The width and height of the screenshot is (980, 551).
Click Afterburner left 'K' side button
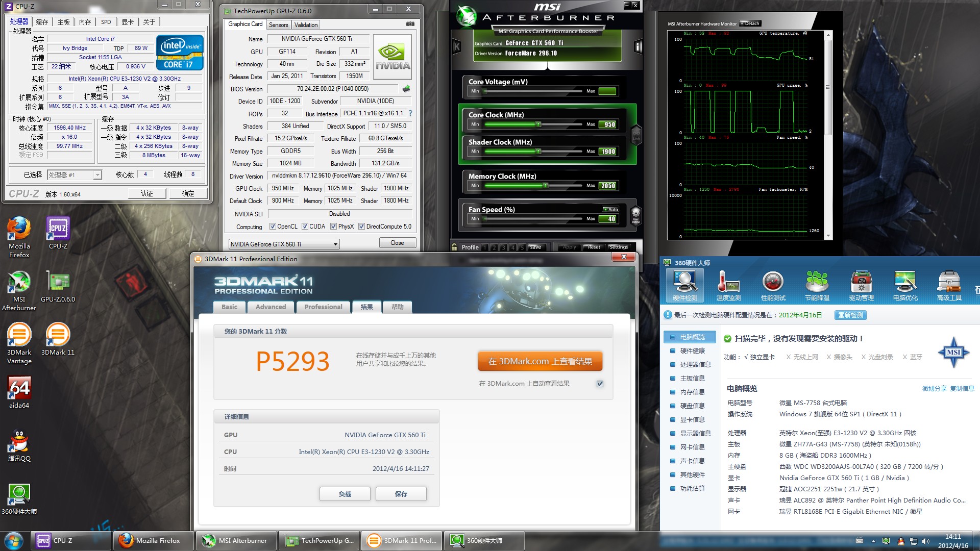click(456, 47)
